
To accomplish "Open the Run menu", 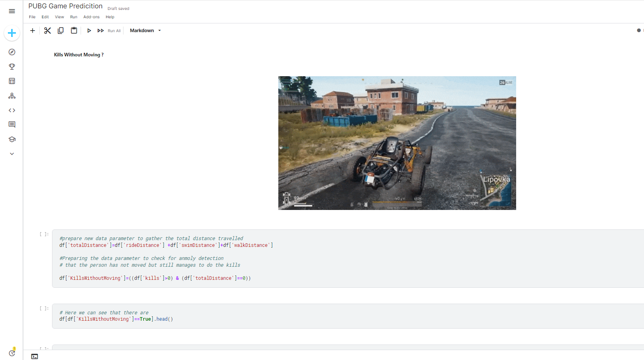I will click(x=74, y=17).
